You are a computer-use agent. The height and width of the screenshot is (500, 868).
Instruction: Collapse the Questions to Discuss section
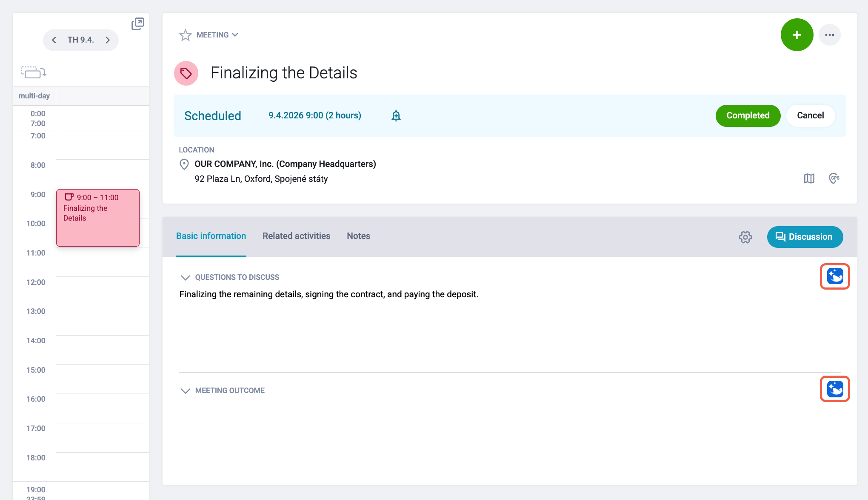pos(185,278)
